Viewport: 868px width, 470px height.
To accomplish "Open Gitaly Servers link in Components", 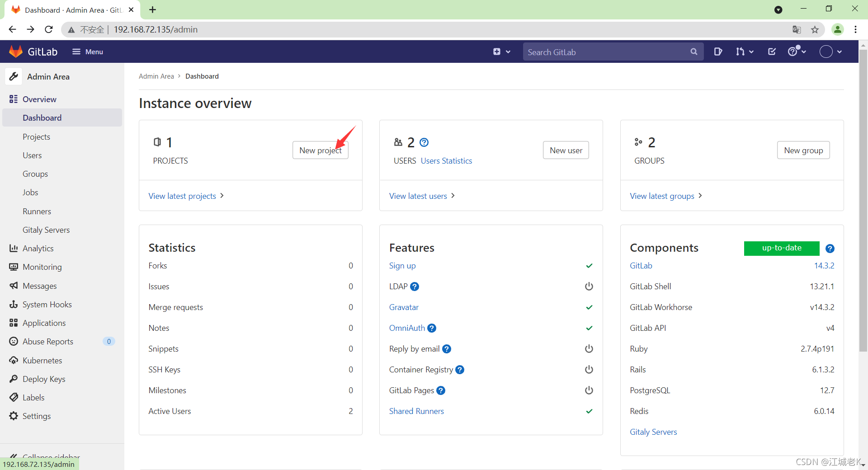I will (x=653, y=432).
